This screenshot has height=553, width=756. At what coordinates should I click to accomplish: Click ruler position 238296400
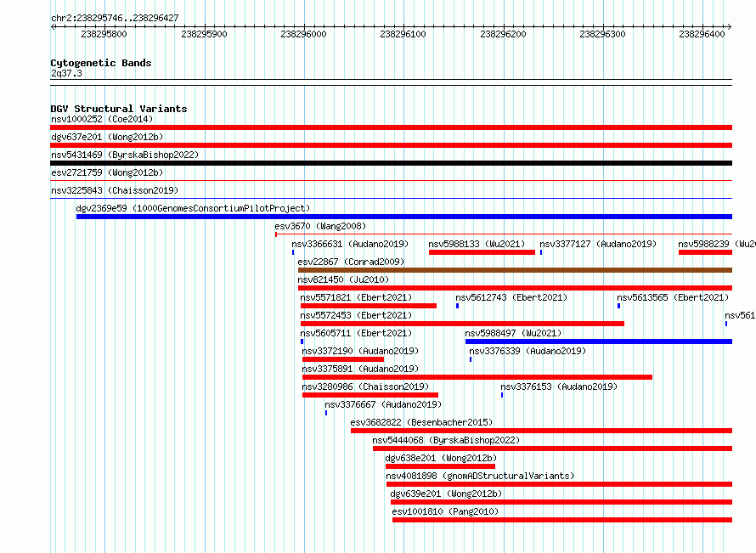tap(702, 34)
